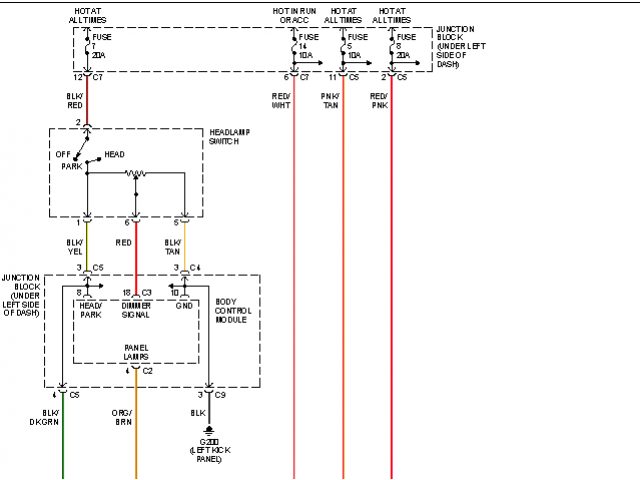The height and width of the screenshot is (480, 640).
Task: Click the Fuse 7 20A symbol
Action: [x=87, y=47]
